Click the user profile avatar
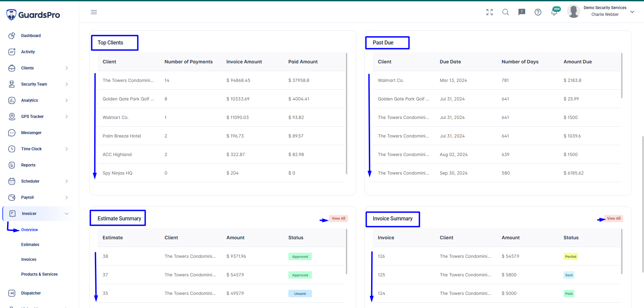Image resolution: width=644 pixels, height=308 pixels. 574,11
